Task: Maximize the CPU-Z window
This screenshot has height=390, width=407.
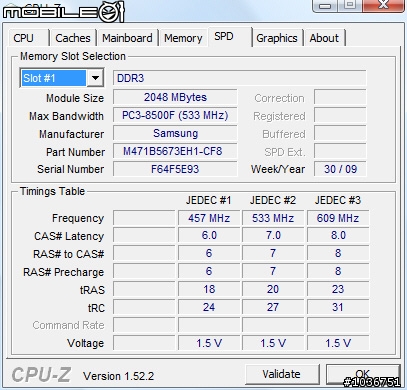Action: (350, 5)
